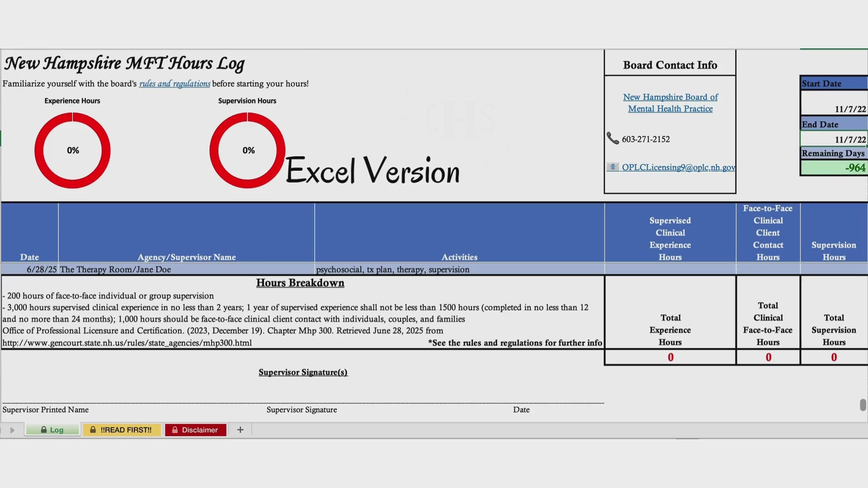This screenshot has width=868, height=488.
Task: Click the sheet tab scroll arrow
Action: tap(12, 430)
